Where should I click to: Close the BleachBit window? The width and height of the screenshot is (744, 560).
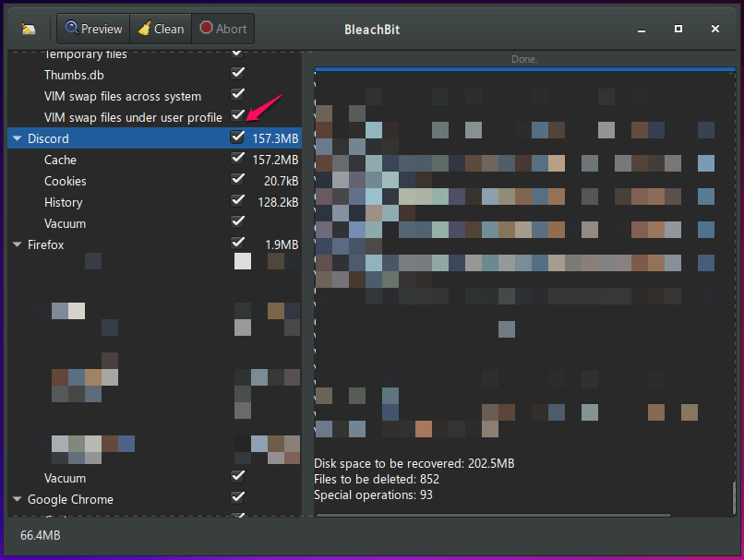[x=715, y=29]
